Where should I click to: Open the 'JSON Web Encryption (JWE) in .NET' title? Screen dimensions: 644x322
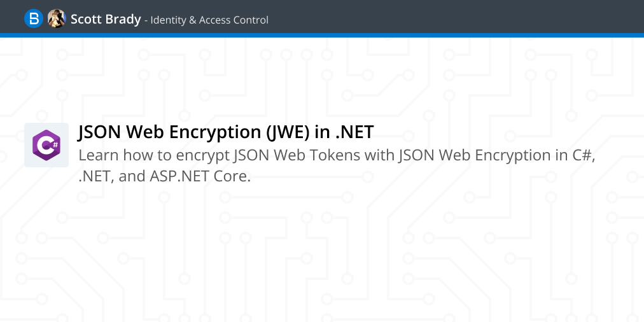click(225, 132)
